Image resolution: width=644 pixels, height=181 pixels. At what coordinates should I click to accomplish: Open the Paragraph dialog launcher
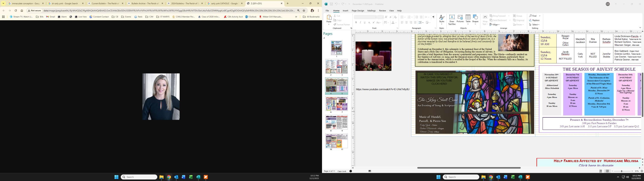tap(435, 28)
